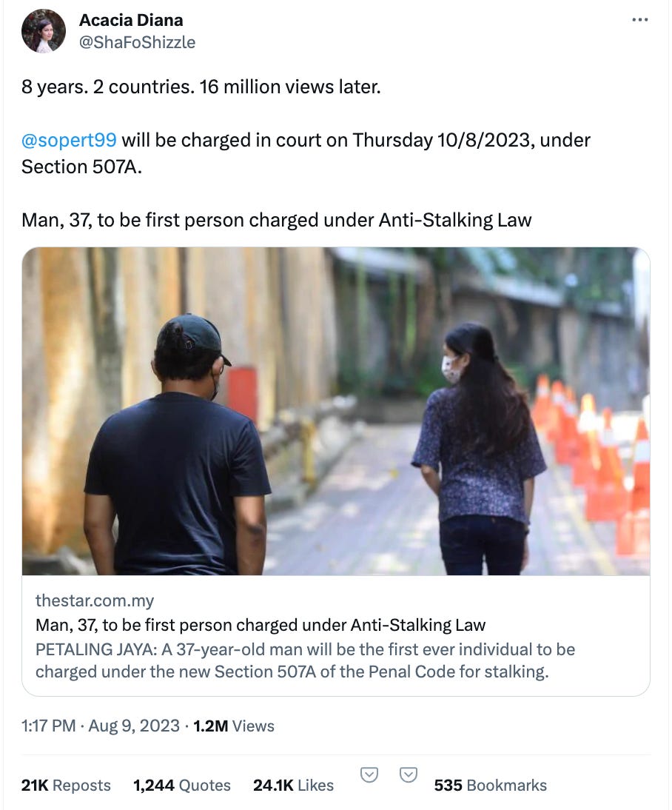
Task: Click the man wearing a cap in photo
Action: (x=177, y=444)
